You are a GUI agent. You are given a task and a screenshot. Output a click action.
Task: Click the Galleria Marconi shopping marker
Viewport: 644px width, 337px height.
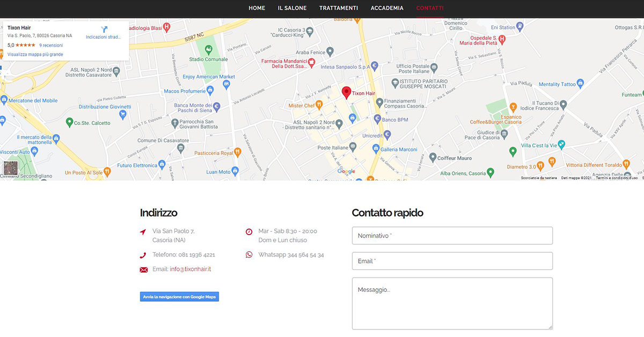click(376, 149)
